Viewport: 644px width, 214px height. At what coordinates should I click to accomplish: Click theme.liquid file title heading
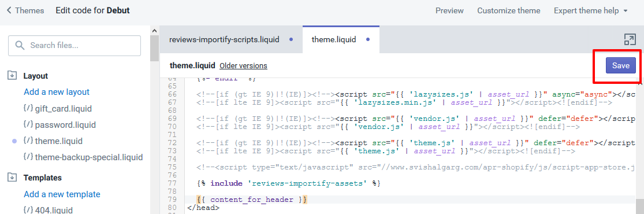click(x=192, y=65)
